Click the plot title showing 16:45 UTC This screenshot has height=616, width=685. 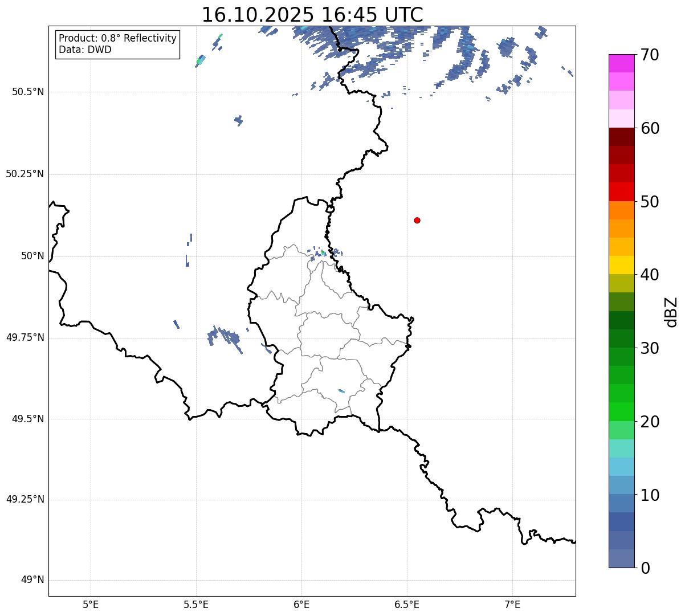312,15
